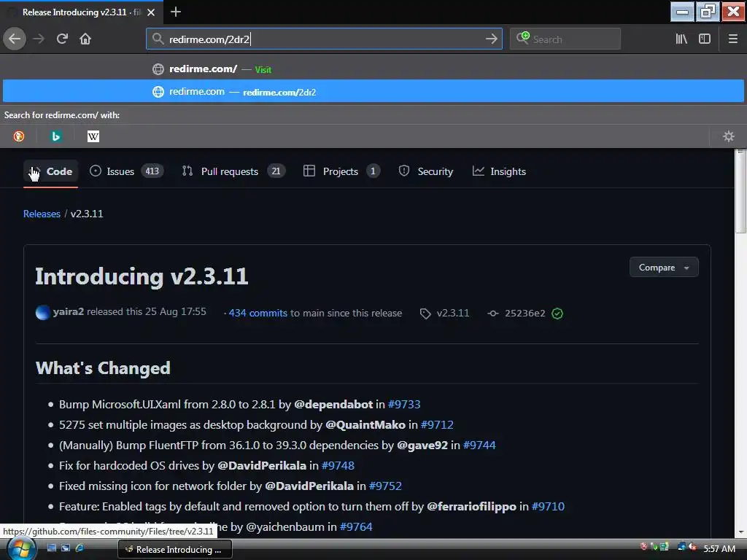Open the @gave92 user link
This screenshot has width=747, height=560.
pyautogui.click(x=422, y=446)
